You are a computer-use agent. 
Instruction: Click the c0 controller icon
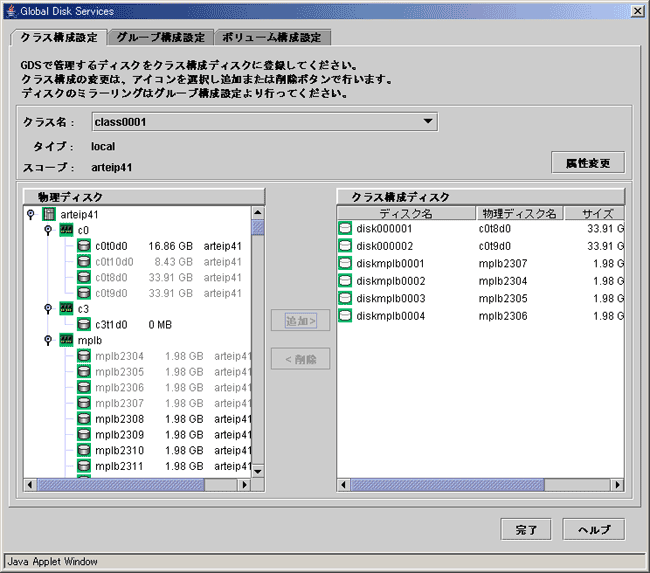point(66,230)
